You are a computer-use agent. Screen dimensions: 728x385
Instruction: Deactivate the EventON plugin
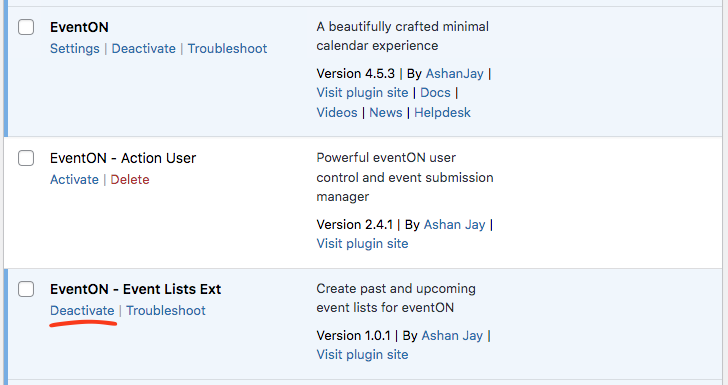[143, 48]
